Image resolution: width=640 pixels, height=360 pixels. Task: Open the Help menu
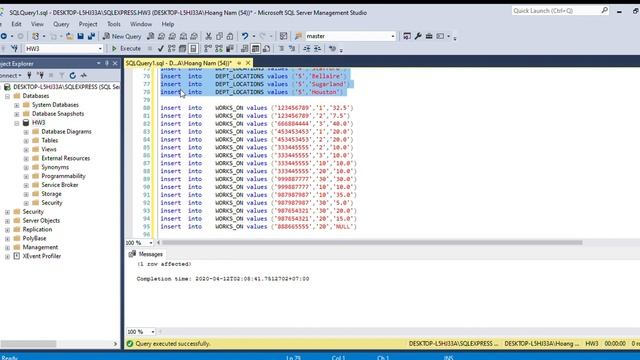tap(168, 24)
